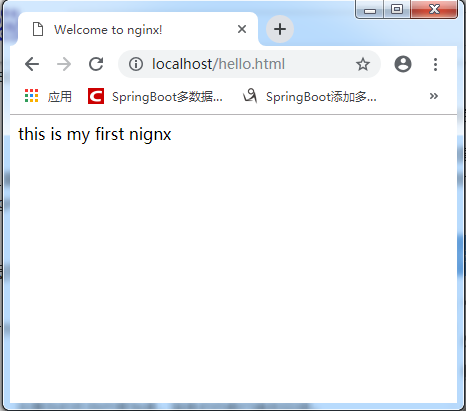View site information icon in address bar
The height and width of the screenshot is (411, 466).
click(x=136, y=64)
